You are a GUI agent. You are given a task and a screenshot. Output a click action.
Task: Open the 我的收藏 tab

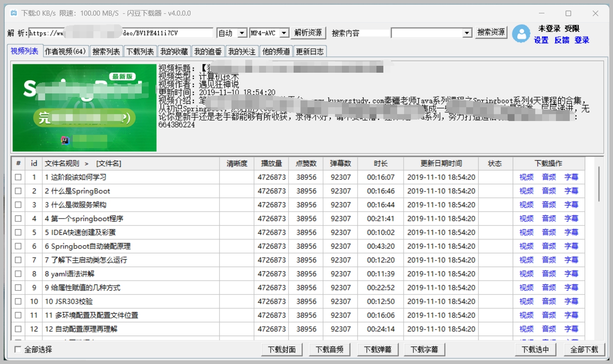[174, 52]
